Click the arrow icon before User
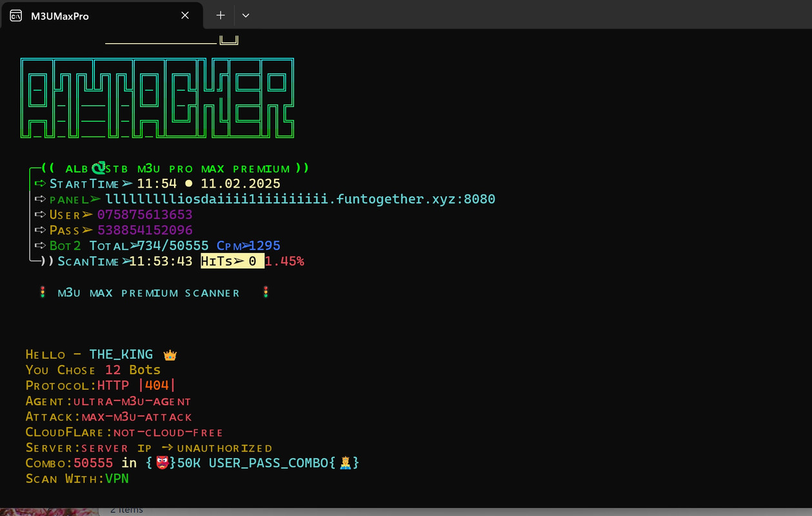The image size is (812, 516). 41,215
